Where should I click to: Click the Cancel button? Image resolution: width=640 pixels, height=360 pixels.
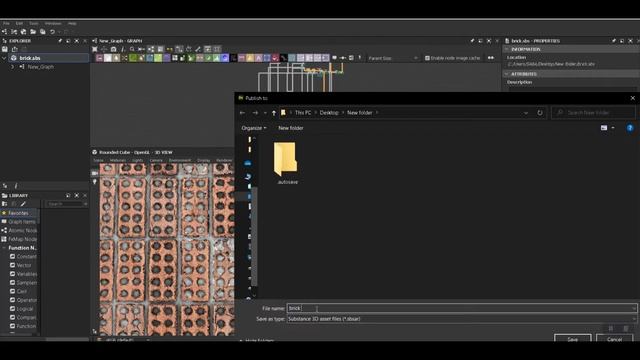(614, 339)
